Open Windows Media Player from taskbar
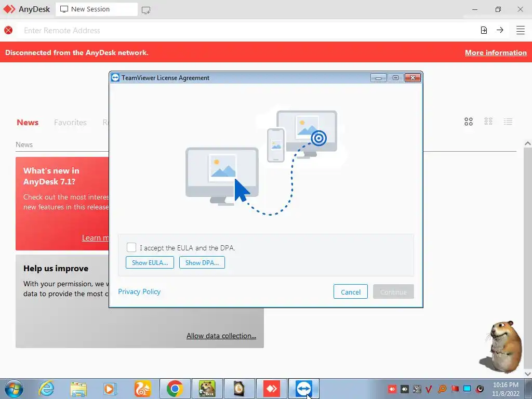This screenshot has width=532, height=399. point(110,389)
